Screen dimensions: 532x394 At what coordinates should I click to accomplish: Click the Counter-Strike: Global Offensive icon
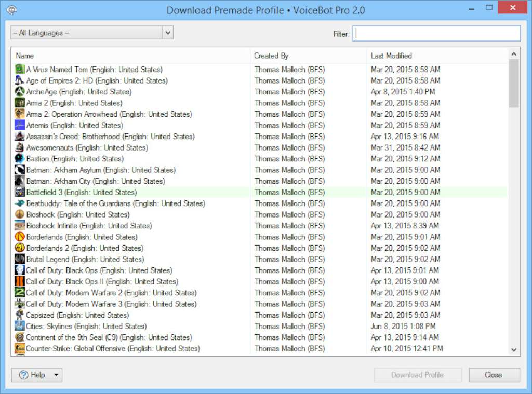(19, 348)
